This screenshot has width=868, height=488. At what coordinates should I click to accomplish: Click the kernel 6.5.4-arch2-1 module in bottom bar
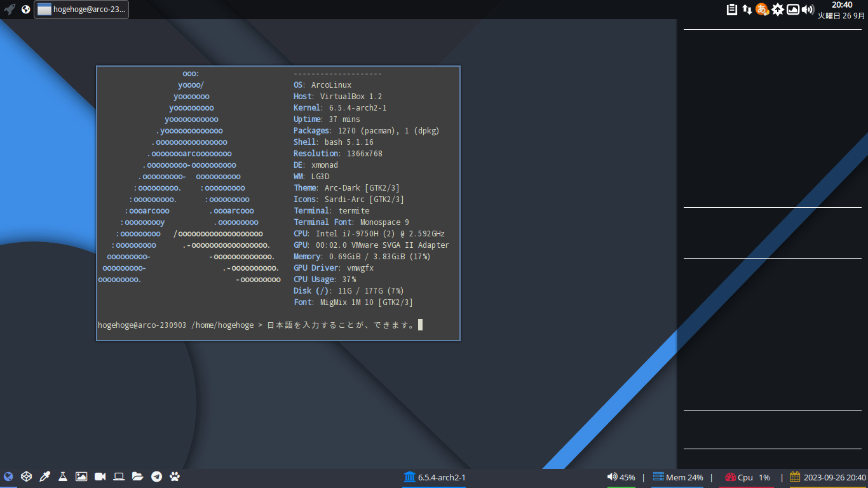tap(434, 477)
